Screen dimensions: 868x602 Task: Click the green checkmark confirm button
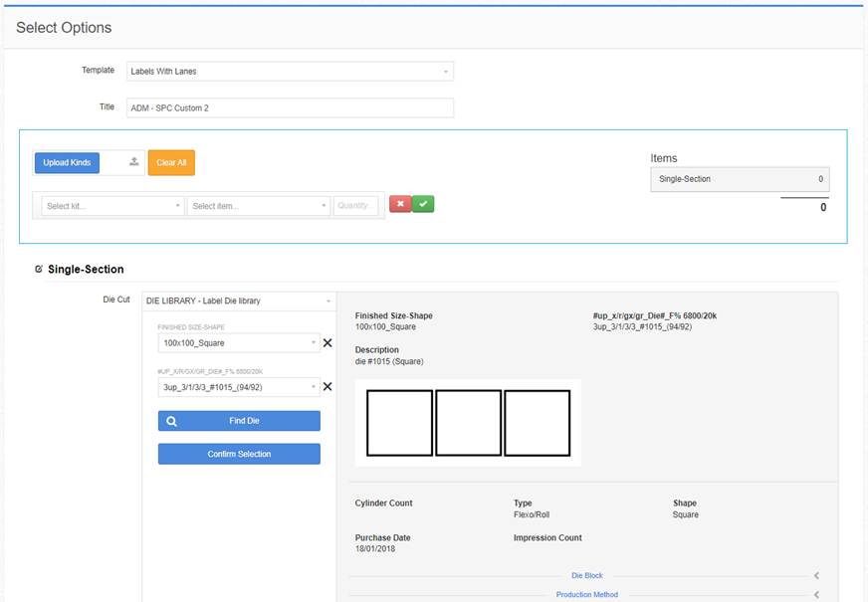tap(423, 204)
